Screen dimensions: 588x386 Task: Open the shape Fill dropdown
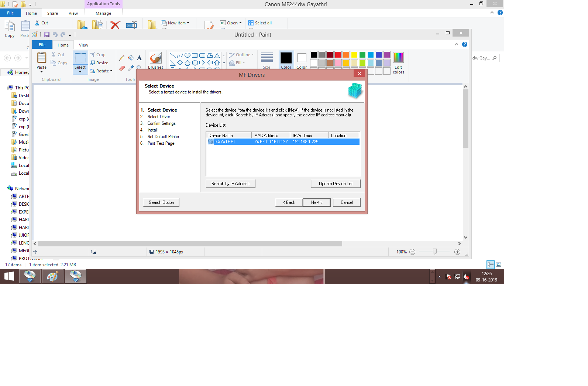pyautogui.click(x=237, y=63)
